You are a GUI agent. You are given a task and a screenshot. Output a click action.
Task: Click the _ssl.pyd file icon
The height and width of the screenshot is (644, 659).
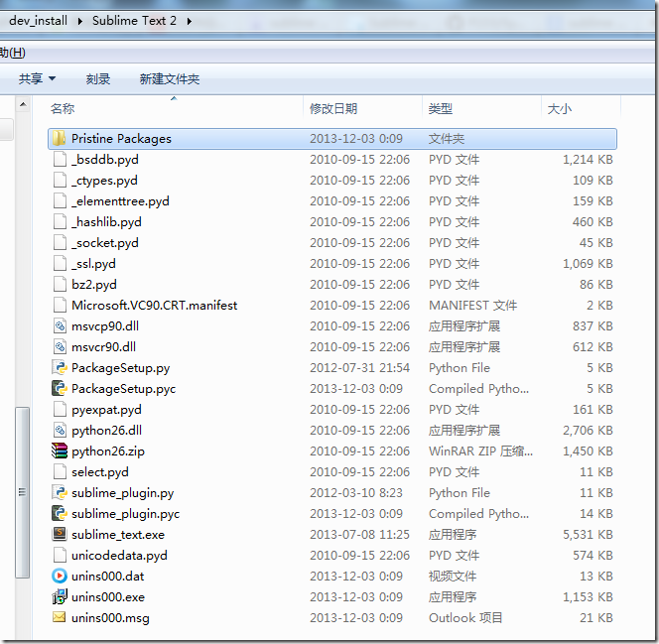point(60,263)
